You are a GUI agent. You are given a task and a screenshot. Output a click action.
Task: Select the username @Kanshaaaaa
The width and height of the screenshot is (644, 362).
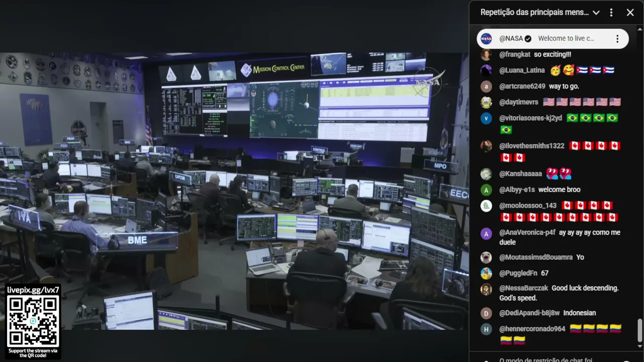click(x=521, y=173)
